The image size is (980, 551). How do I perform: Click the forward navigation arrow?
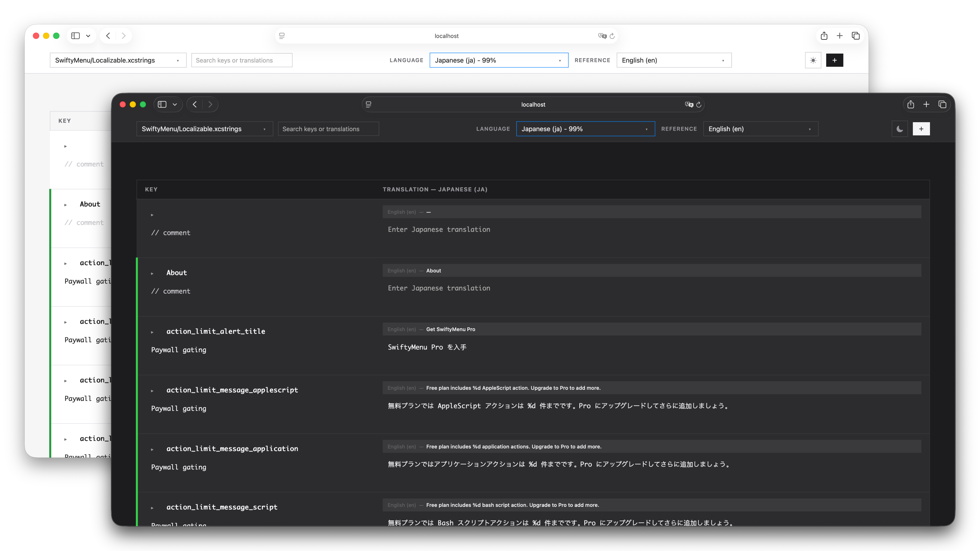[210, 105]
